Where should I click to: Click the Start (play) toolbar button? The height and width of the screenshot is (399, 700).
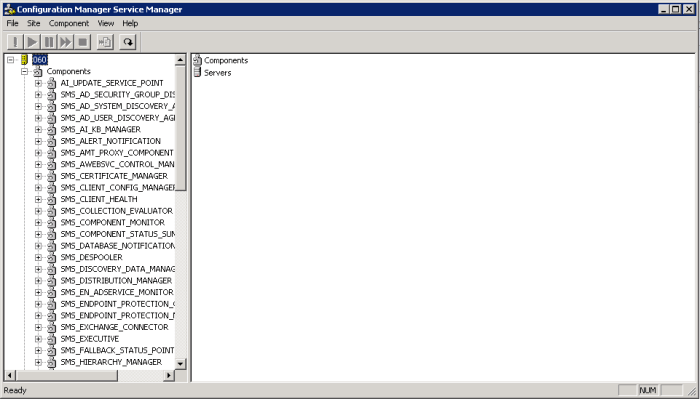[x=32, y=42]
